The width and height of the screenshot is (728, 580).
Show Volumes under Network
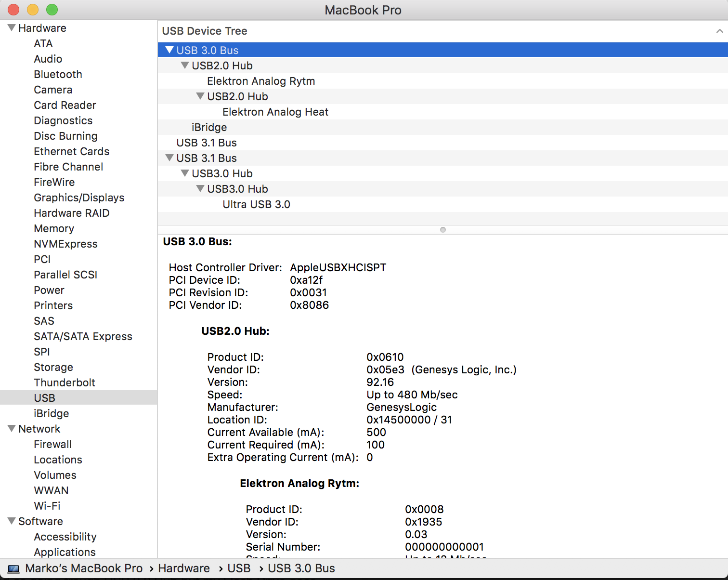coord(55,475)
